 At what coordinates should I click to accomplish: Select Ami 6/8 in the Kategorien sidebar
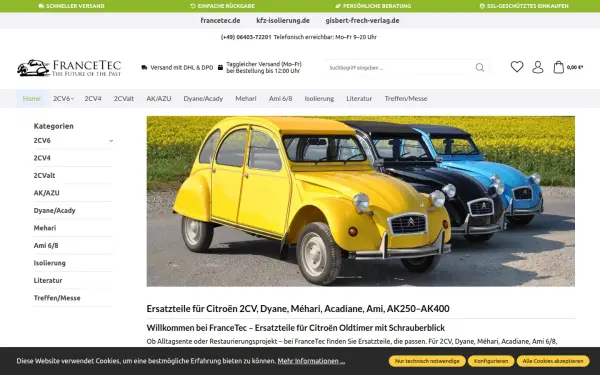46,245
